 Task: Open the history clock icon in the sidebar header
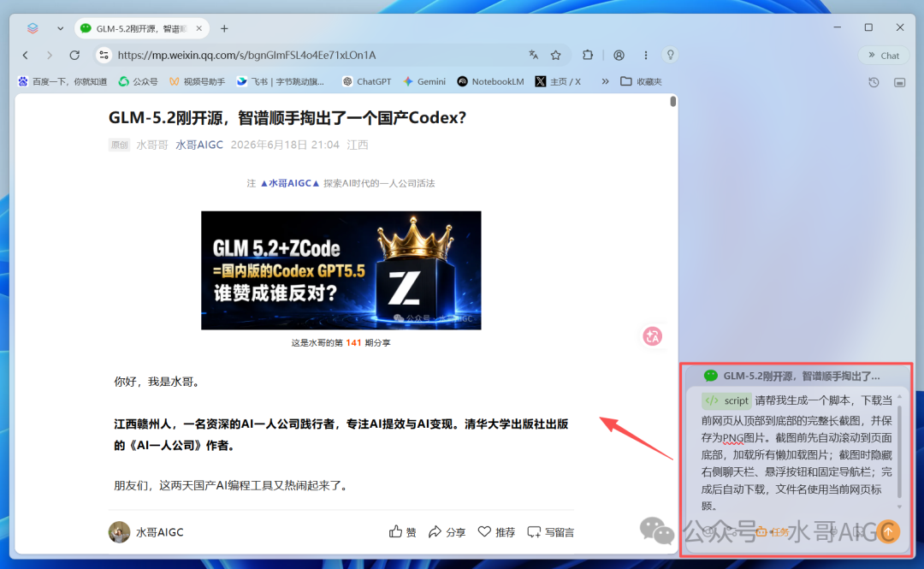point(874,82)
